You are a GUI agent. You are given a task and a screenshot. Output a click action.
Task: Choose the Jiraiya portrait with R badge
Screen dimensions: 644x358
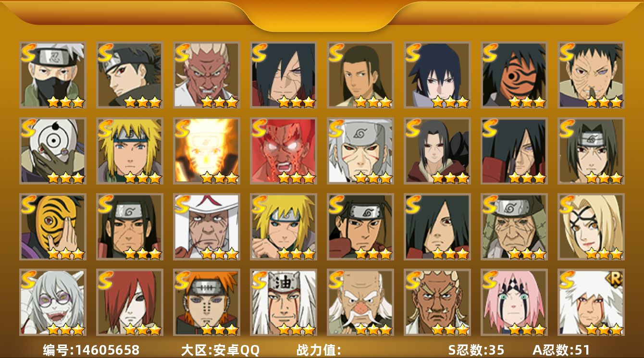click(x=591, y=302)
